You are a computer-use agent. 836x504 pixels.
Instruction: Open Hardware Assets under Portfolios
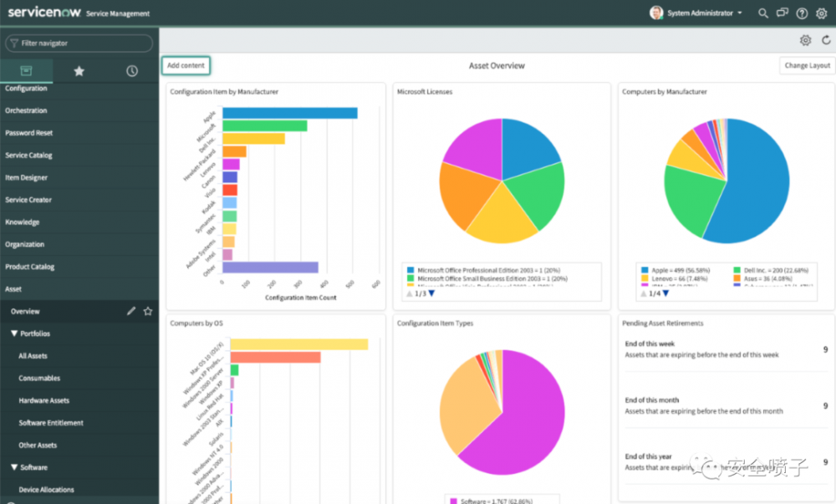click(x=43, y=400)
